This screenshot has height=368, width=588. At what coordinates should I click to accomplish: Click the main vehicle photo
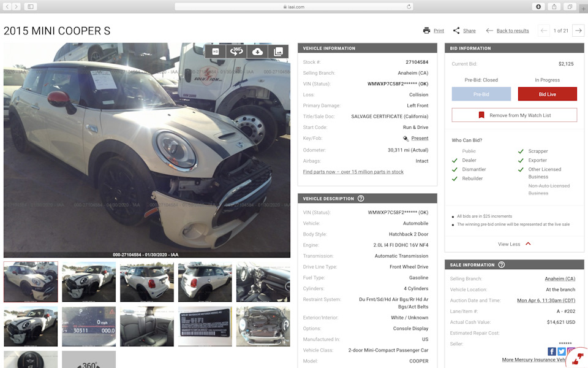point(147,150)
